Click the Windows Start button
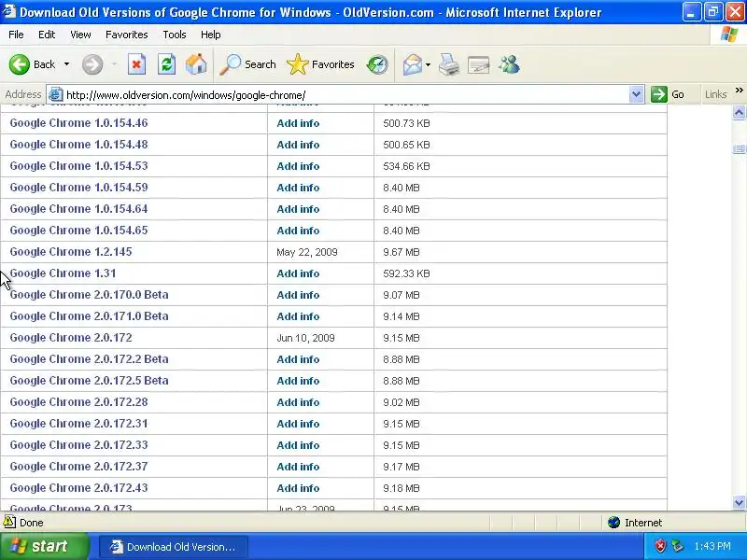The image size is (747, 560). (45, 546)
